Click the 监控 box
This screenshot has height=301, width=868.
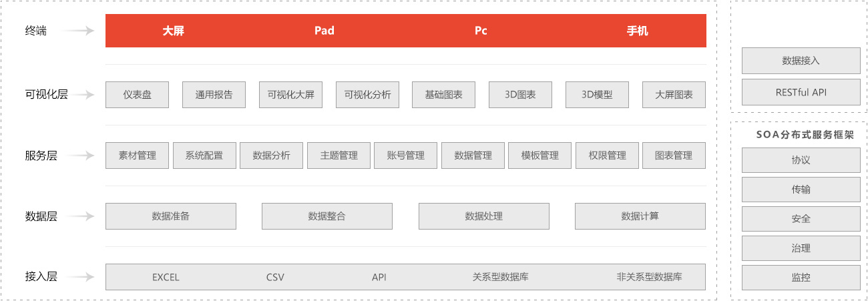click(801, 278)
